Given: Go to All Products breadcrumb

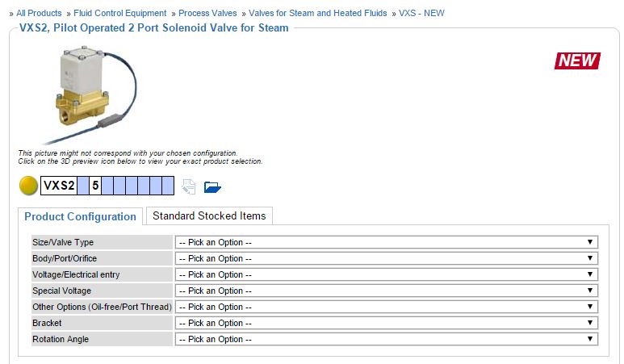Looking at the screenshot, I should pos(39,13).
